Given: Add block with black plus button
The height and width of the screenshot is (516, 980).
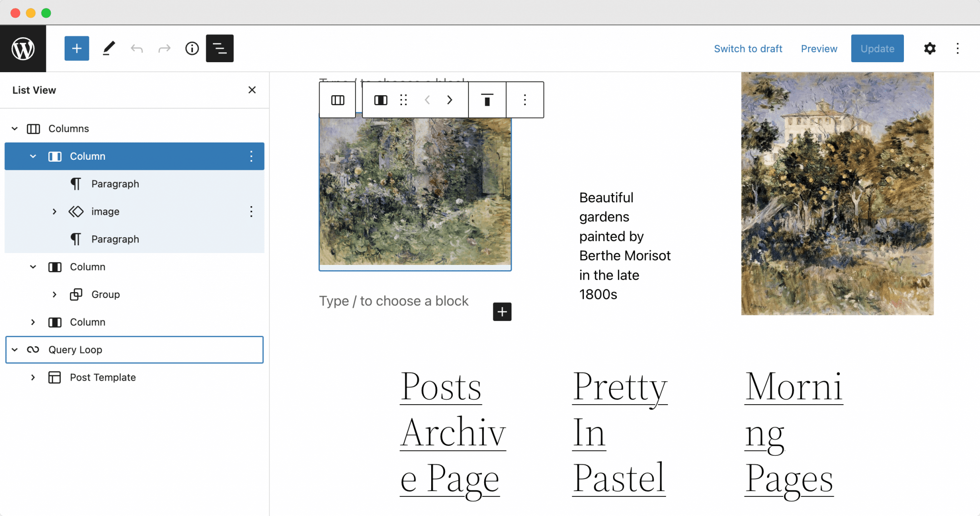Looking at the screenshot, I should tap(502, 312).
